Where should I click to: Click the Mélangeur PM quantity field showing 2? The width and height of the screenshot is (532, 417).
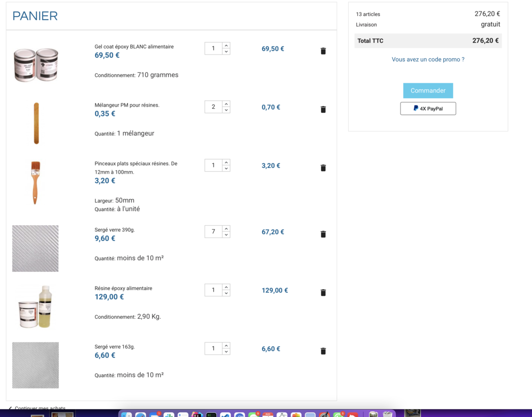tap(214, 107)
